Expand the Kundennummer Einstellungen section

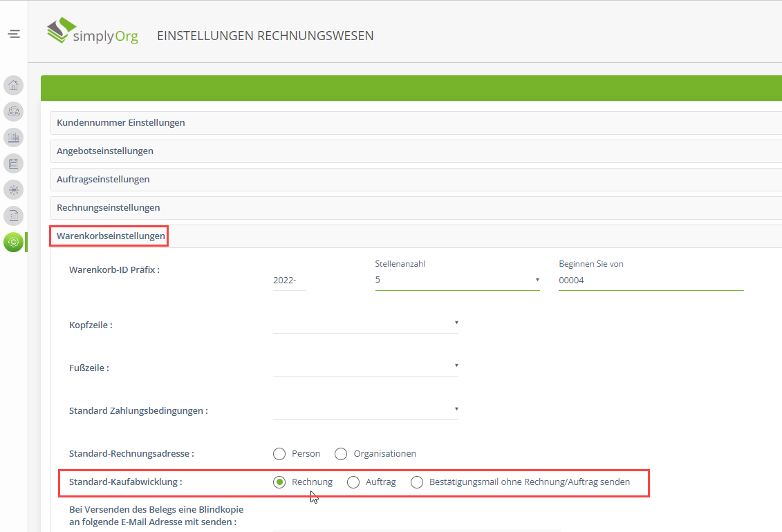121,122
